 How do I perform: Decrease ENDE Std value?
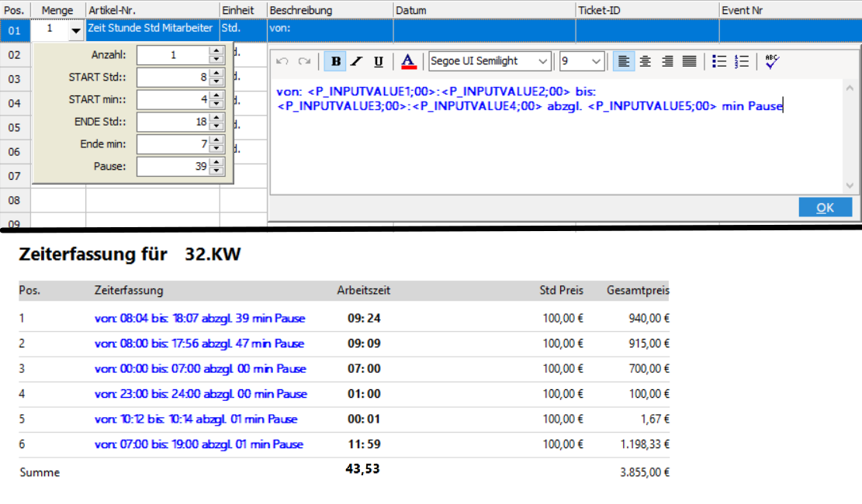coord(216,126)
